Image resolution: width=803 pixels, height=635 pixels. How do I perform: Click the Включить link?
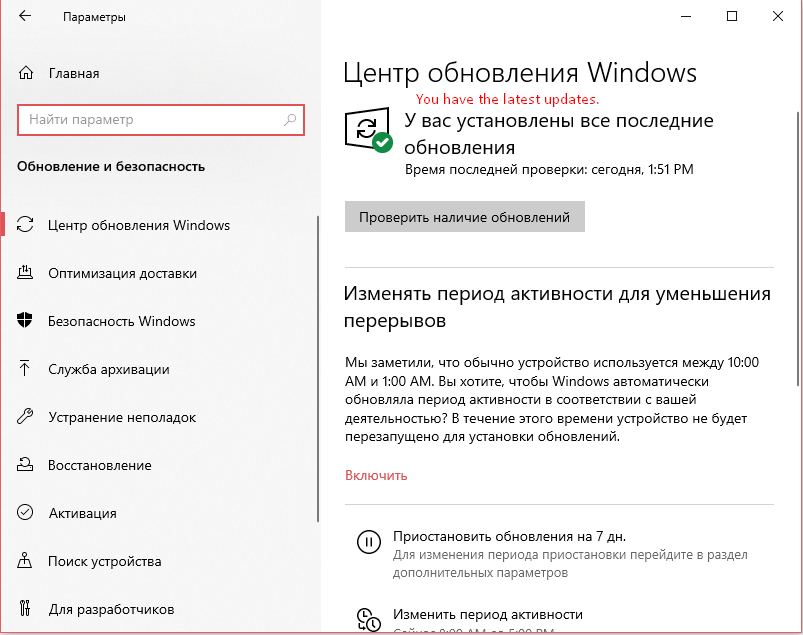click(x=376, y=475)
